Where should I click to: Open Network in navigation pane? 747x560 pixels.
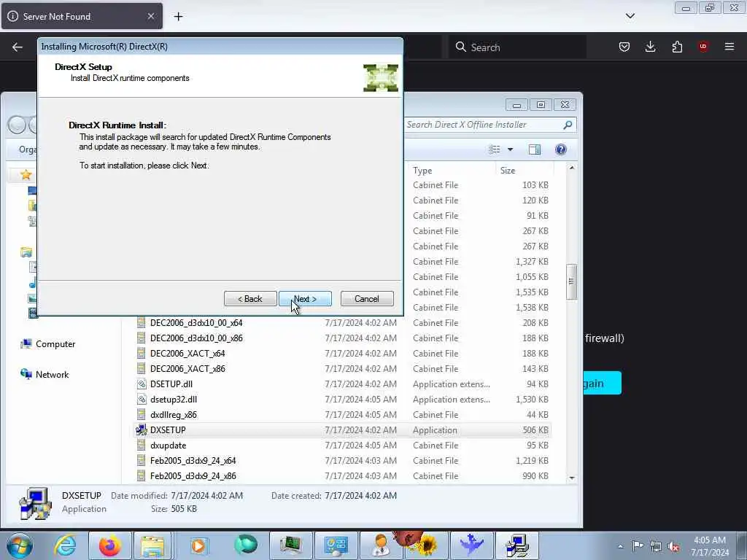pos(44,375)
